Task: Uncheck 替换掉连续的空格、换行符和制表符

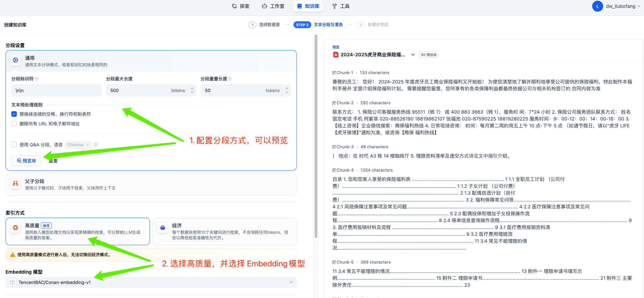Action: coord(14,114)
